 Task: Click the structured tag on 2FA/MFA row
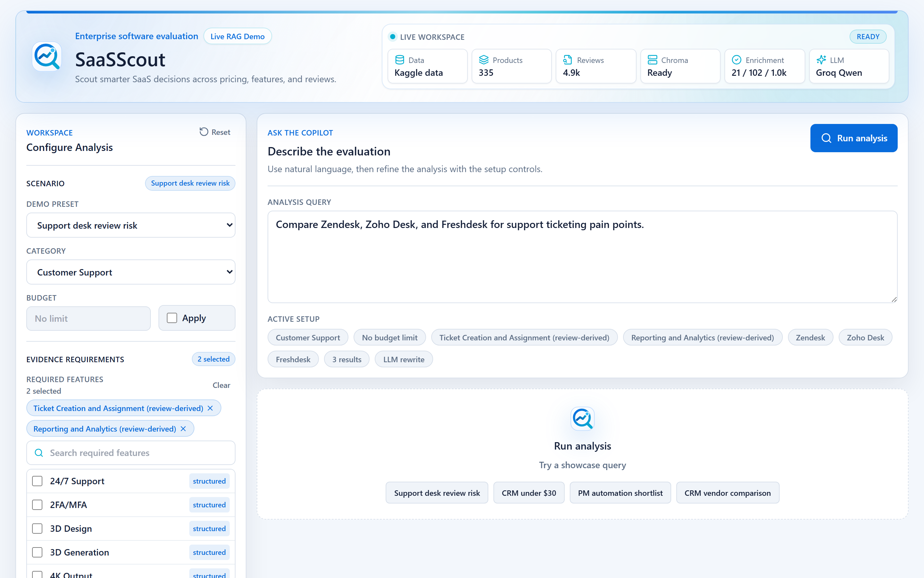[x=209, y=505]
